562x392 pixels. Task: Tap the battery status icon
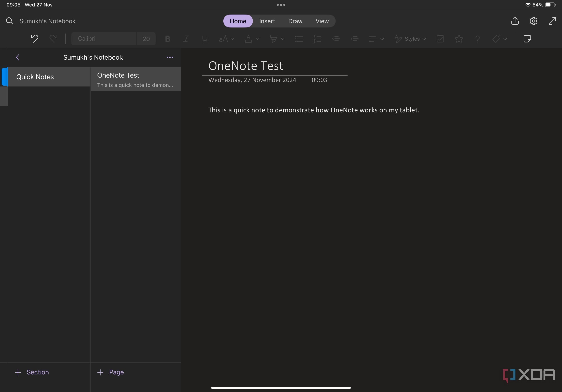point(550,5)
